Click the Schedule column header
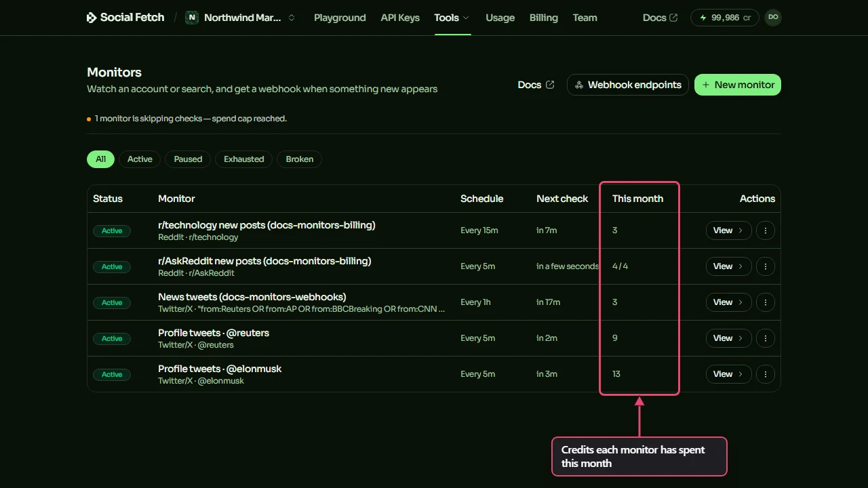This screenshot has height=488, width=868. coord(481,199)
